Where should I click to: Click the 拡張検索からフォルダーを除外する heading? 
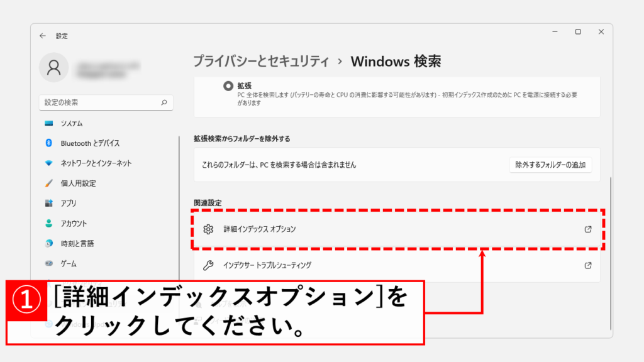coord(242,139)
